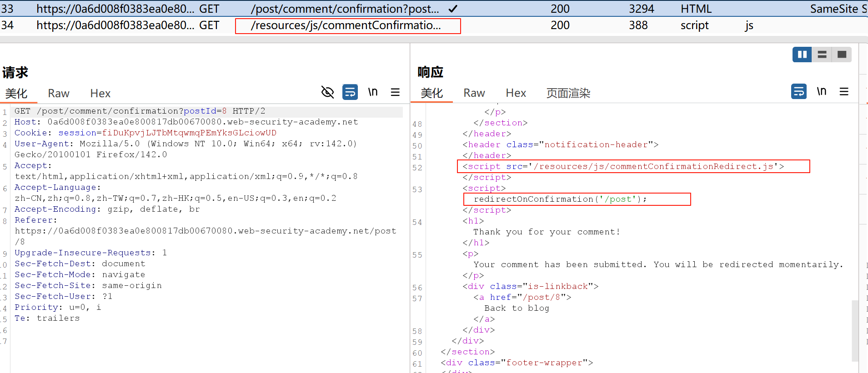868x373 pixels.
Task: Click the 响应 response panel heading
Action: coord(430,72)
